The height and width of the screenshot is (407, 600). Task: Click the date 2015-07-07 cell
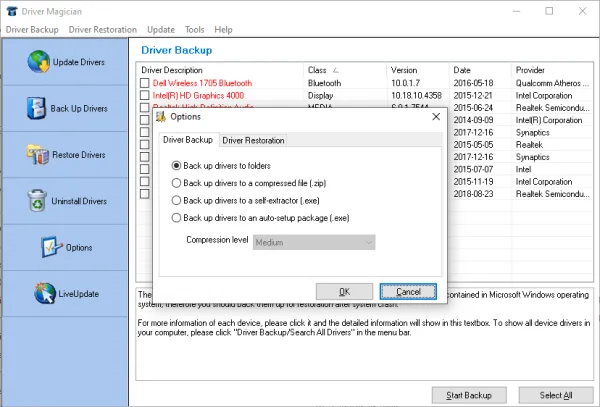(473, 169)
